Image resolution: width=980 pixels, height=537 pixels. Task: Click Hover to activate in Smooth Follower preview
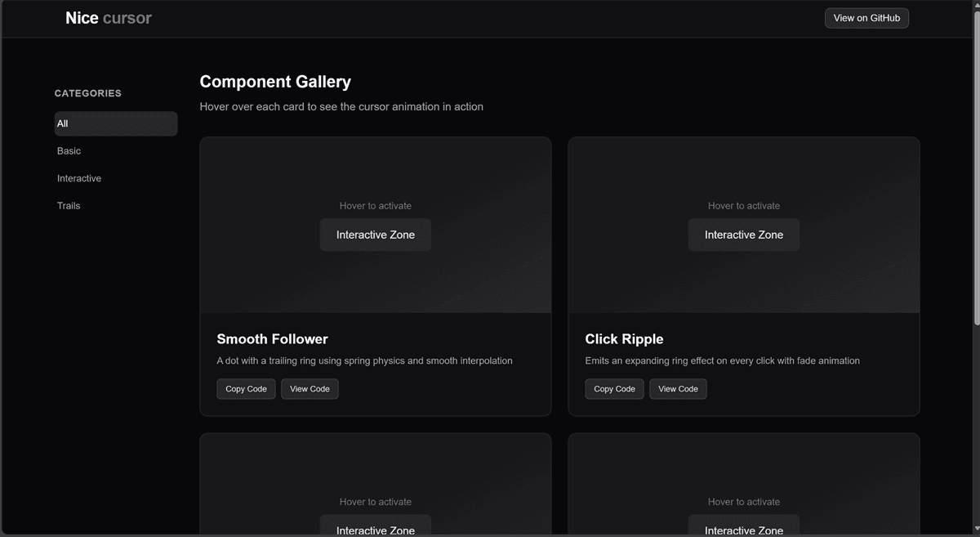click(376, 206)
